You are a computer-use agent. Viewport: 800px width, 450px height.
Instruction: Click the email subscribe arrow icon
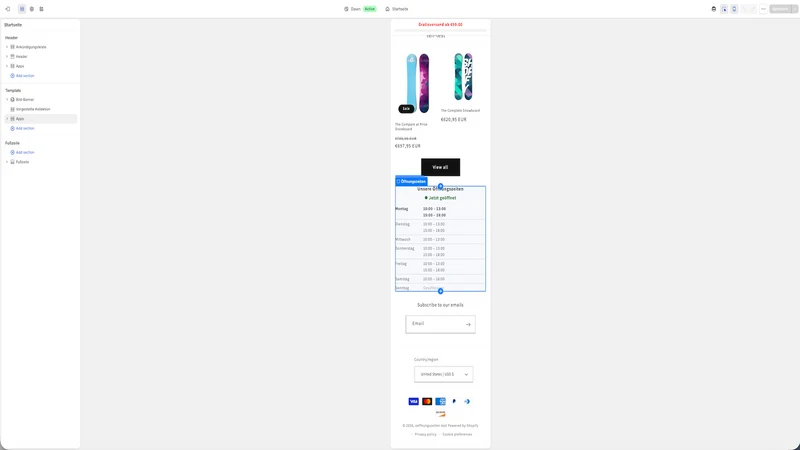[468, 324]
